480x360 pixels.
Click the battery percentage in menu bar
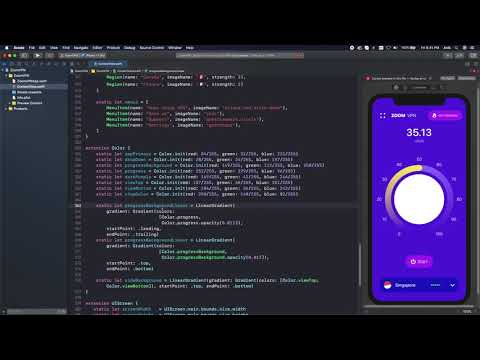click(x=408, y=48)
